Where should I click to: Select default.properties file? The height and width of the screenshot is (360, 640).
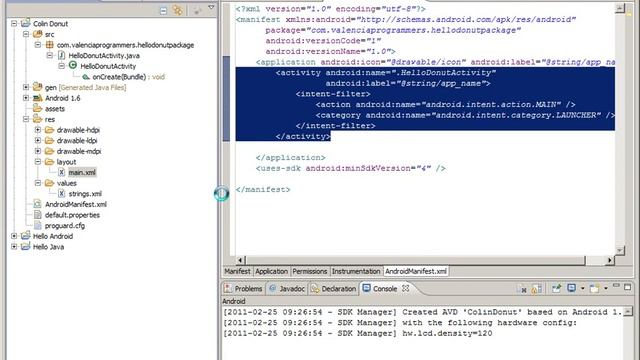(72, 215)
